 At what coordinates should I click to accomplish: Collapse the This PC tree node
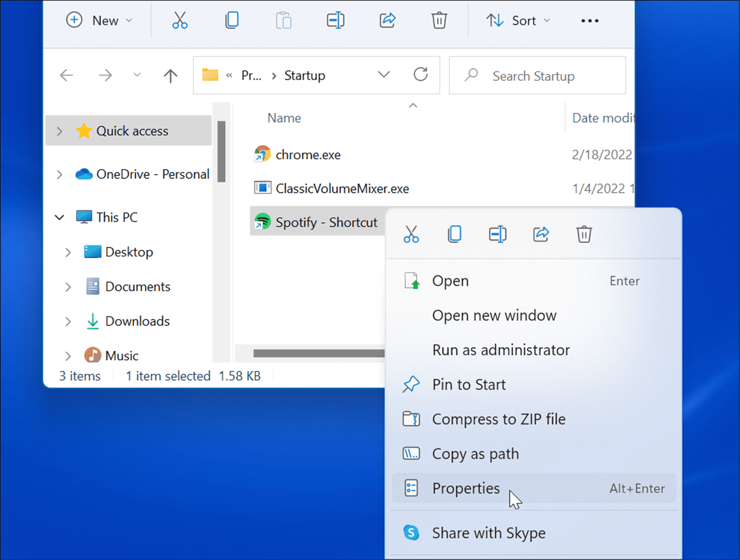(60, 218)
